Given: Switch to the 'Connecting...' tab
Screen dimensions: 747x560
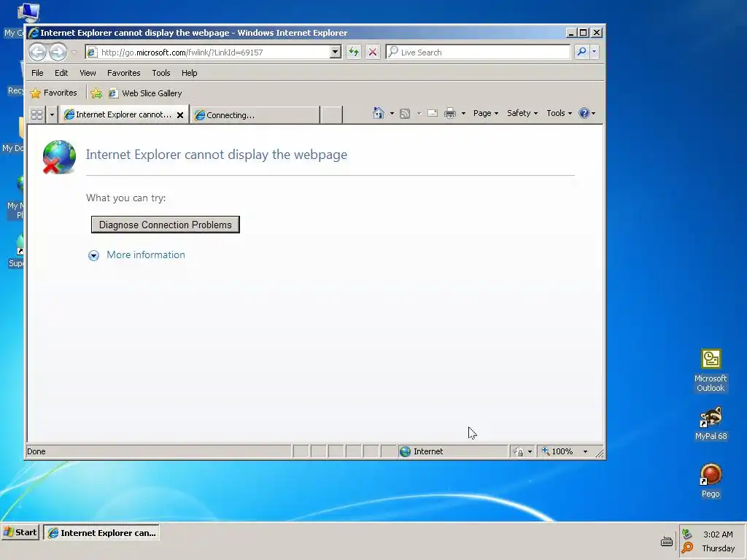Looking at the screenshot, I should (x=255, y=114).
